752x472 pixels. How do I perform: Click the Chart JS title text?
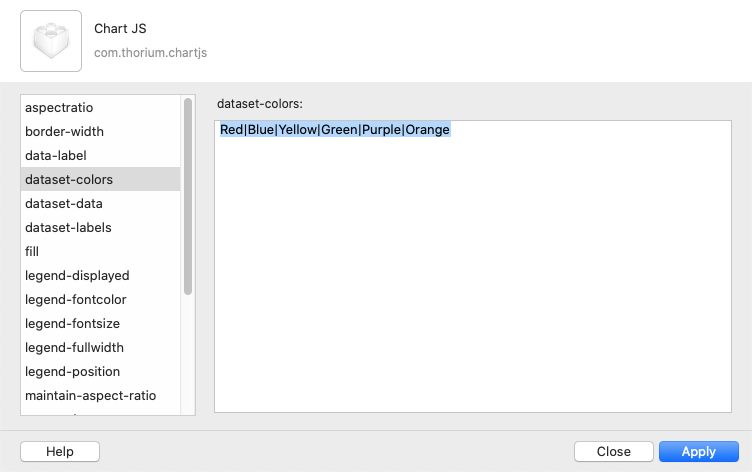point(120,29)
